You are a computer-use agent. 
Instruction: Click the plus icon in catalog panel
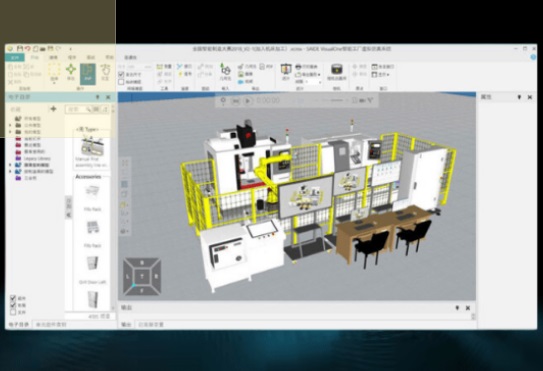[53, 109]
